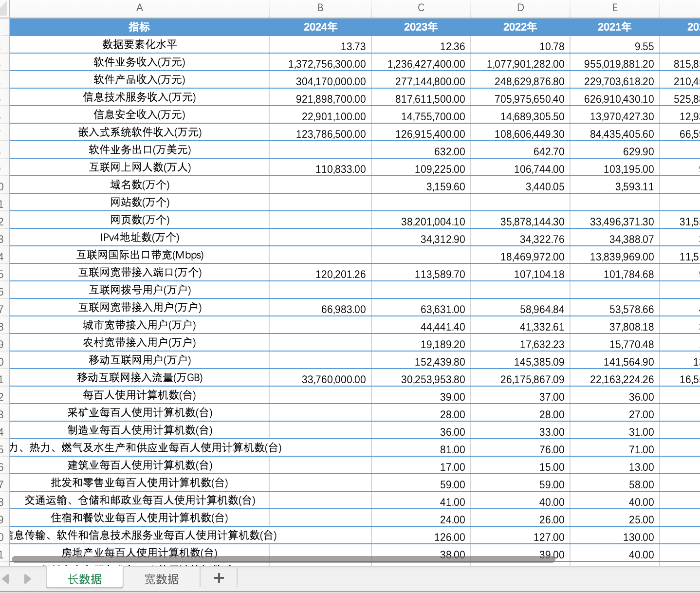Click the 移动互联网接入流量(万GB) label
This screenshot has height=593, width=700.
click(139, 378)
